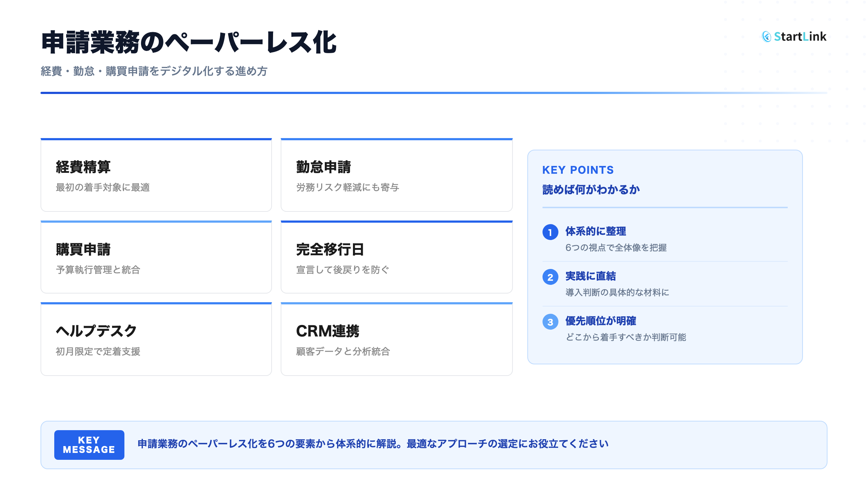The image size is (868, 488).
Task: Select the 体系的に整理 key point title
Action: click(x=595, y=231)
